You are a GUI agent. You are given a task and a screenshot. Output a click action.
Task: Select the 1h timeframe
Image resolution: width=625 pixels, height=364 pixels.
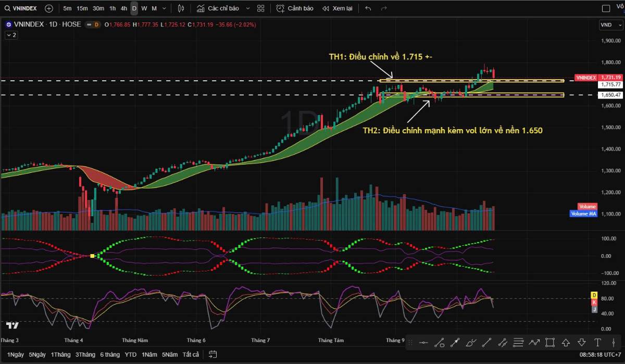tap(113, 8)
